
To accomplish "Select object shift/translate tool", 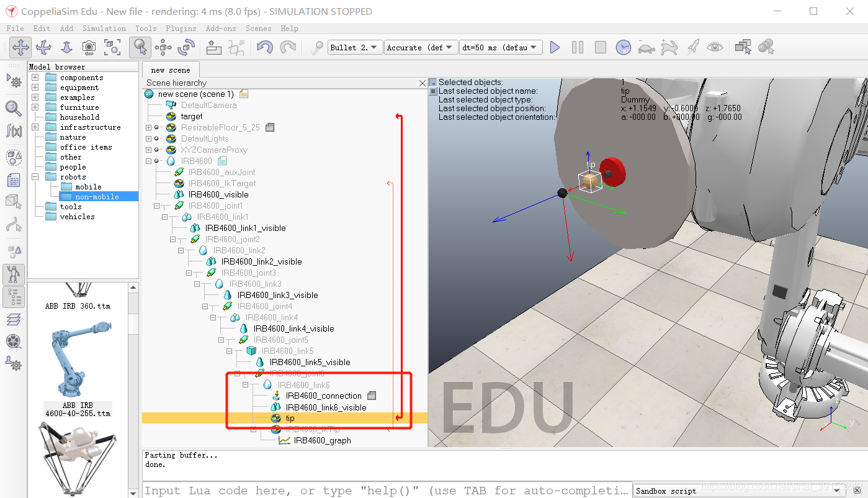I will click(x=163, y=47).
